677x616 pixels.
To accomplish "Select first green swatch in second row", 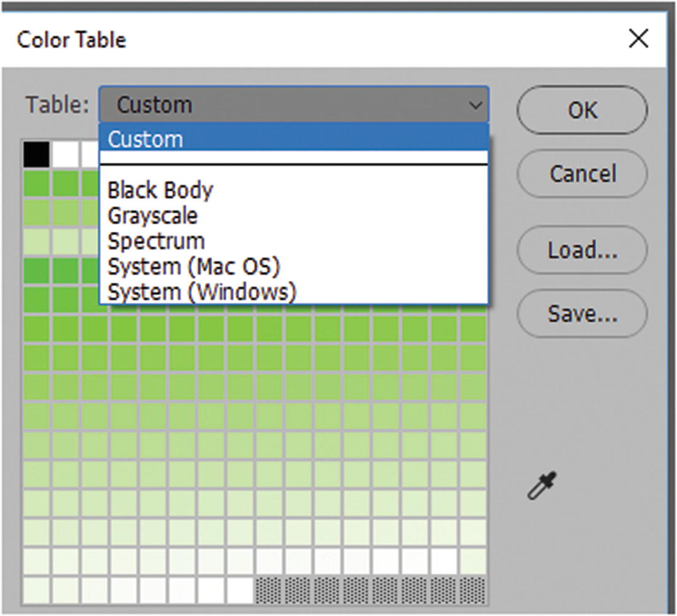I will point(36,183).
